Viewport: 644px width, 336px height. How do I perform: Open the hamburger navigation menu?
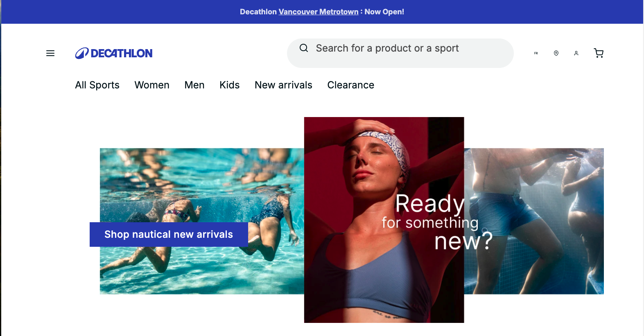[50, 53]
